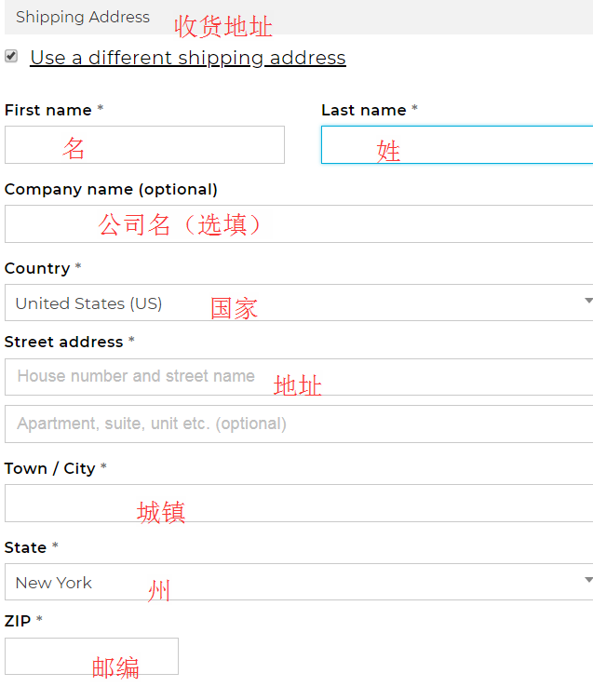Click the Country dropdown arrow
Viewport: 593px width, 700px height.
coord(587,301)
